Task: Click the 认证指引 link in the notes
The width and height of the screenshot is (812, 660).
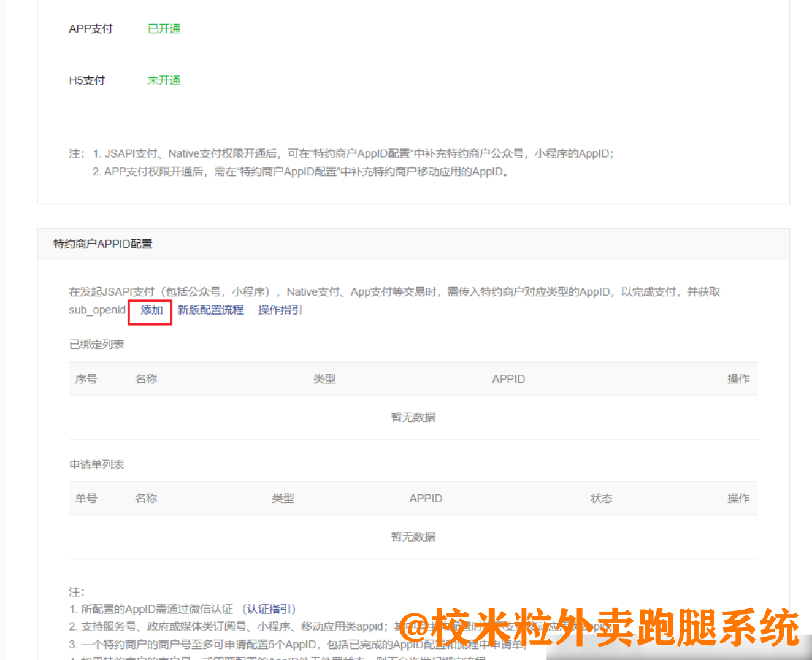Action: tap(270, 609)
